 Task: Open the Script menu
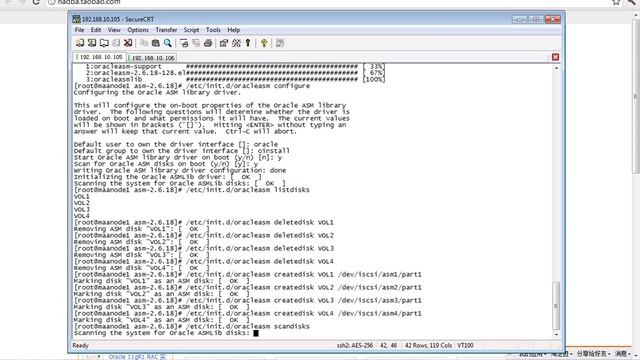[191, 30]
